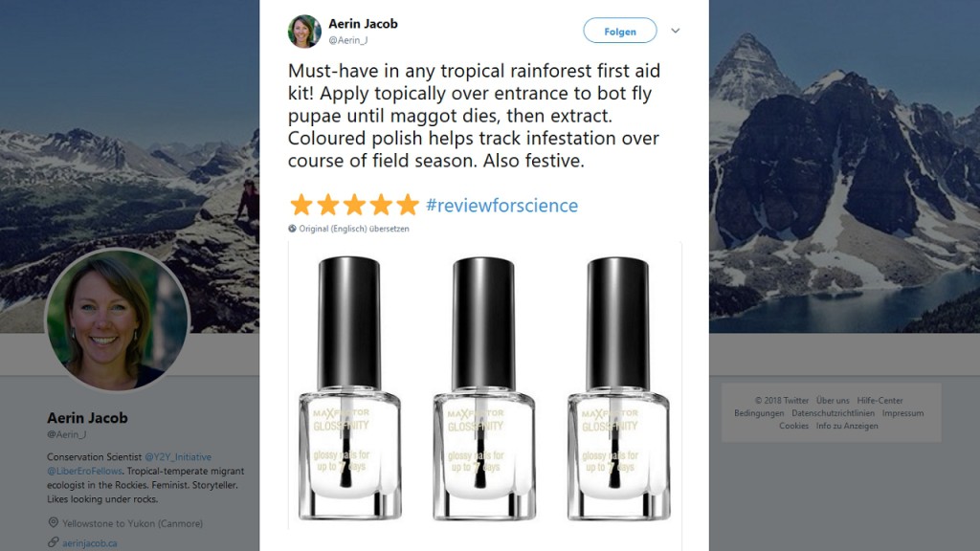This screenshot has width=980, height=551.
Task: Click the link chain icon by aerinjacob.ca
Action: [54, 541]
